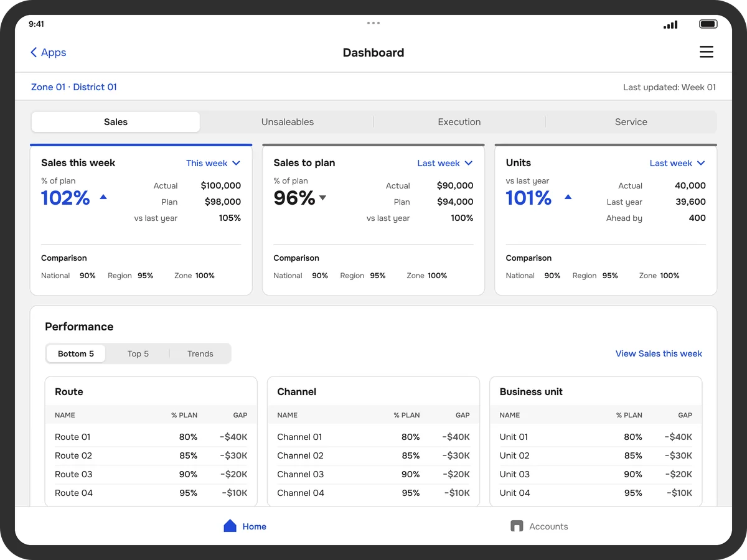
Task: Switch to the Service tab
Action: click(631, 122)
